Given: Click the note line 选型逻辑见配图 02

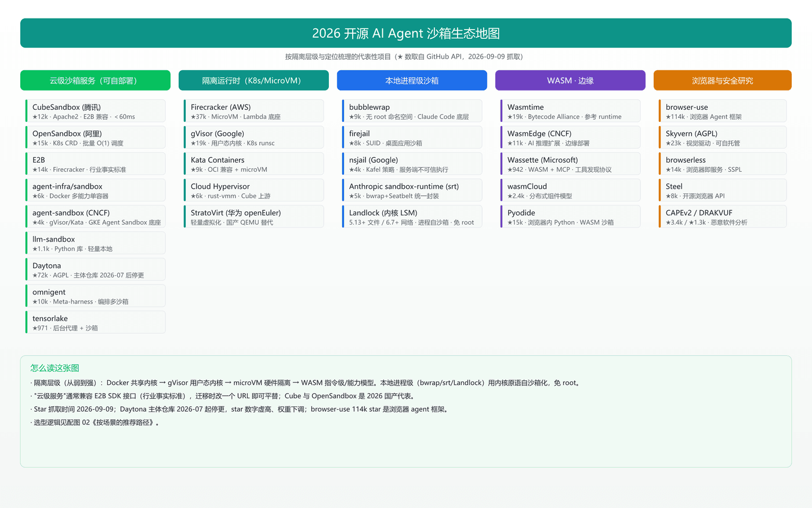Looking at the screenshot, I should pos(96,423).
